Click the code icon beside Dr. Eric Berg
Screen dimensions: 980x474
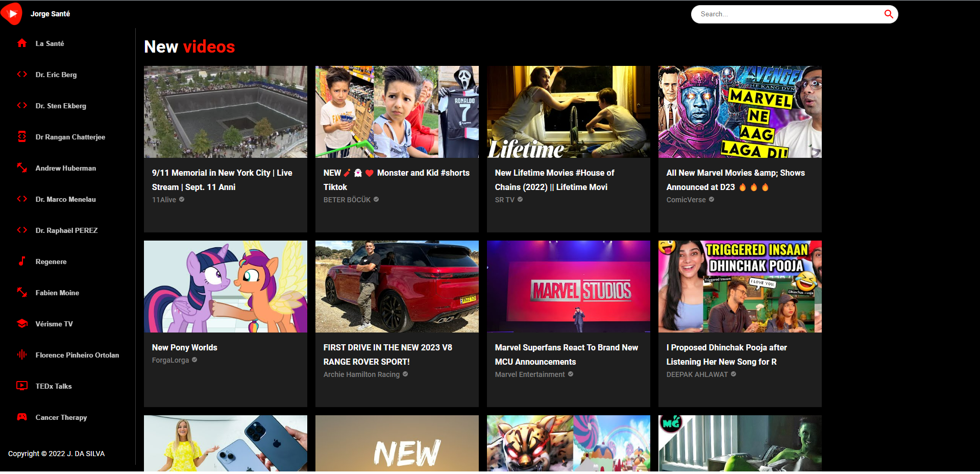[22, 74]
